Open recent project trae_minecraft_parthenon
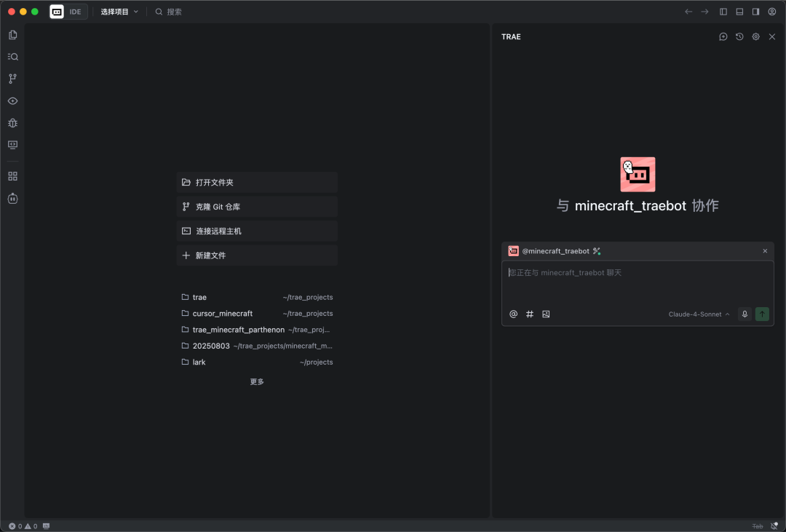The height and width of the screenshot is (532, 786). click(257, 330)
